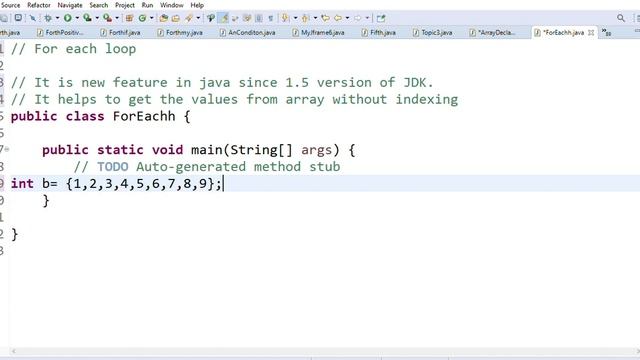This screenshot has width=640, height=360.
Task: Click the Previous Annotation icon
Action: click(x=305, y=18)
